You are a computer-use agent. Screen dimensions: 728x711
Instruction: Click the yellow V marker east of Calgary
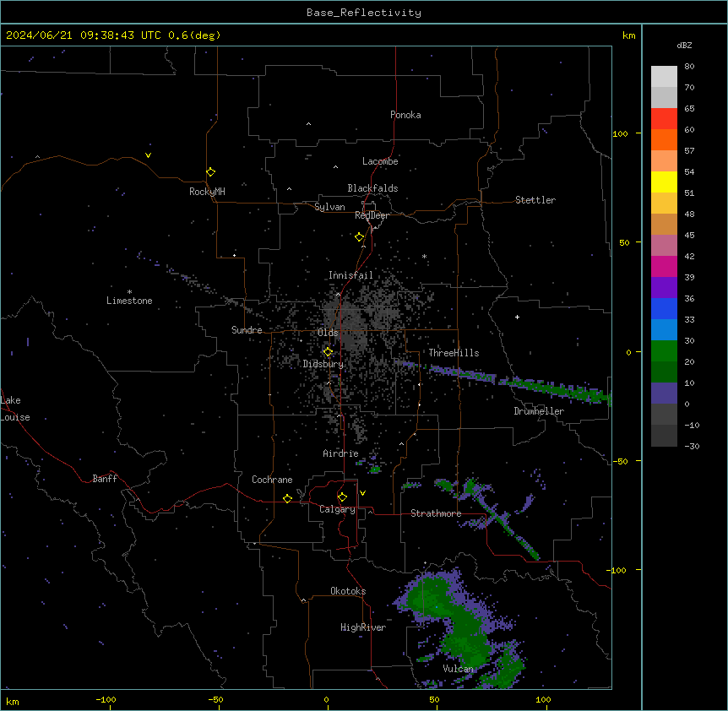[x=362, y=493]
